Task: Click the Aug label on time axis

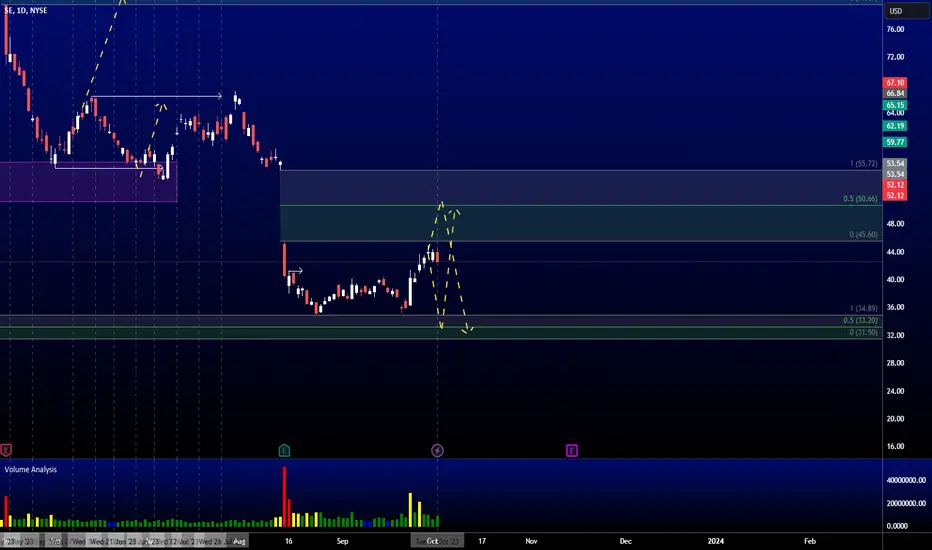Action: [240, 541]
